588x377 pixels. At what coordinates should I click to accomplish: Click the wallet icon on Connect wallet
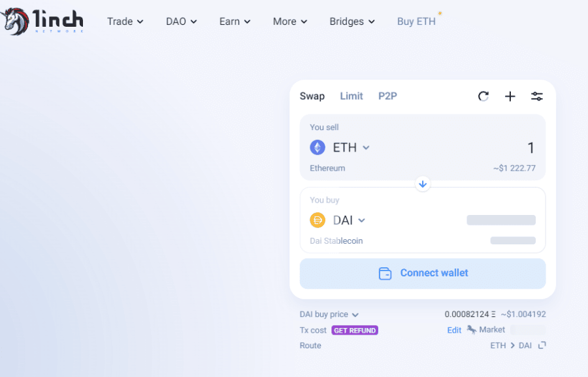pos(385,274)
